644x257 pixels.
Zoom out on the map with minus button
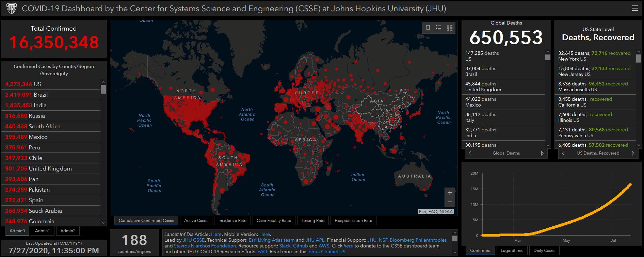point(450,202)
